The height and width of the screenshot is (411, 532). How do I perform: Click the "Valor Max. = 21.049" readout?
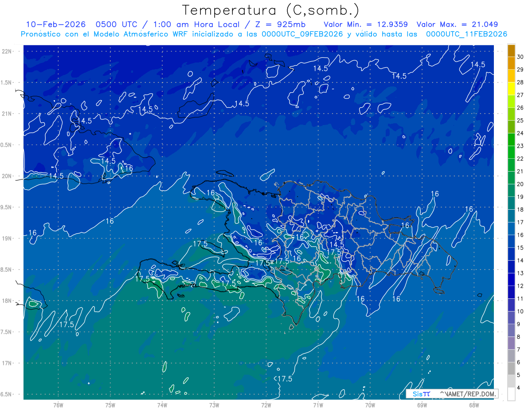[457, 24]
